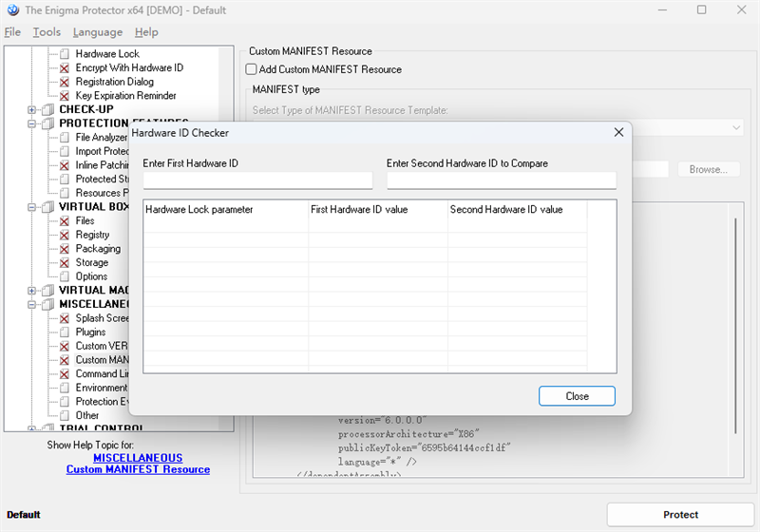The height and width of the screenshot is (532, 760).
Task: Select the CHECK-UP tree item label
Action: point(86,109)
